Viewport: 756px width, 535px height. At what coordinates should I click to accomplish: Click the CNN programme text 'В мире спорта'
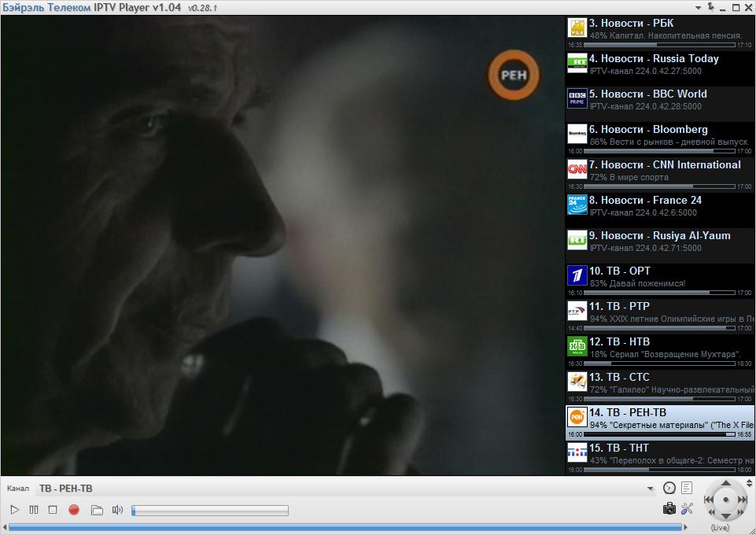click(639, 177)
